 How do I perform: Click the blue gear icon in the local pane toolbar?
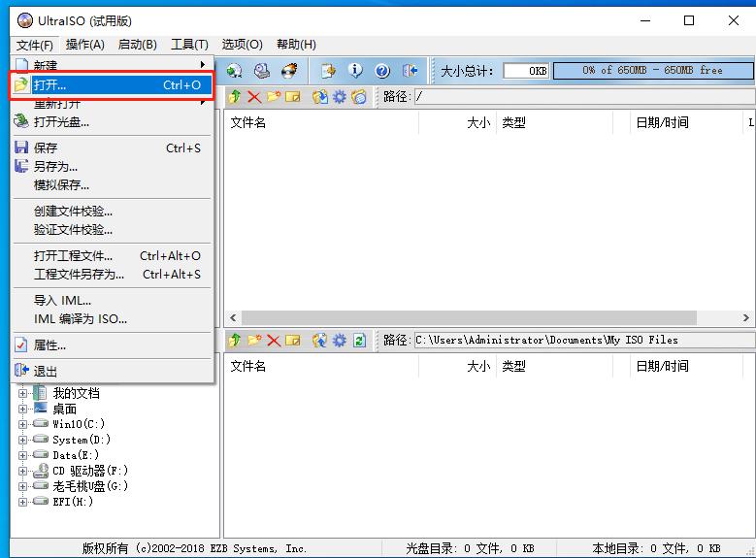[340, 341]
